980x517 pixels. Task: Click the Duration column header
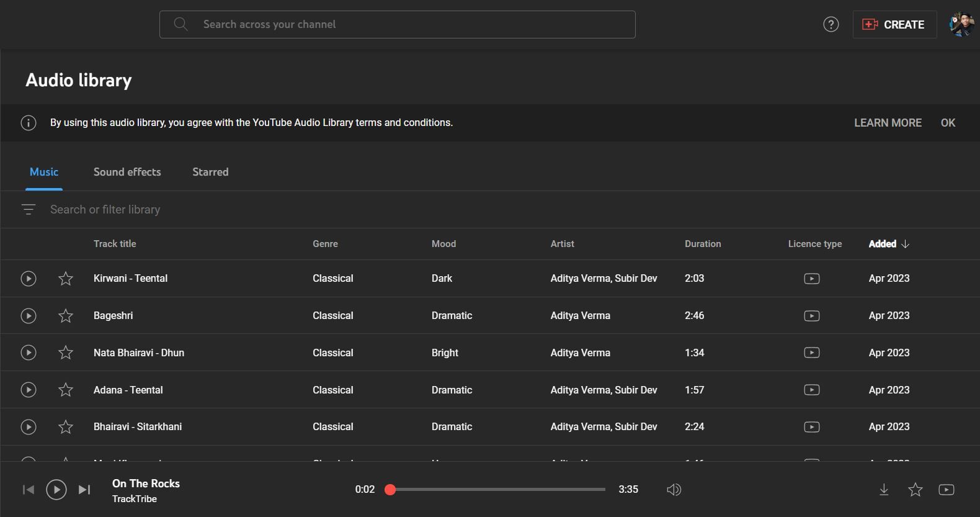703,244
